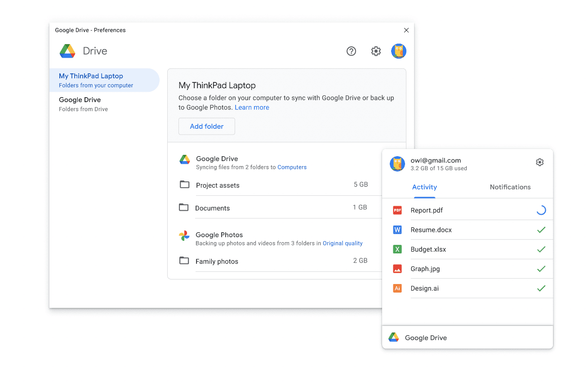The width and height of the screenshot is (588, 388).
Task: Open the Learn more link
Action: 252,107
